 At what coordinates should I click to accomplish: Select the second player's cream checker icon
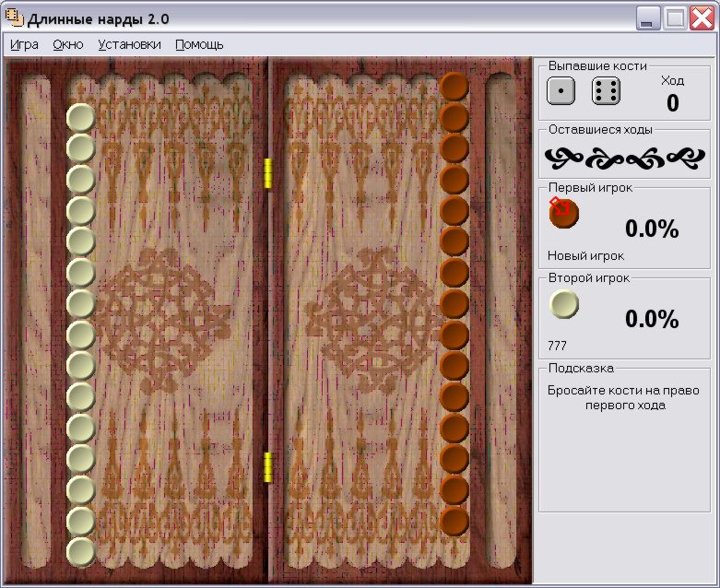(x=564, y=304)
